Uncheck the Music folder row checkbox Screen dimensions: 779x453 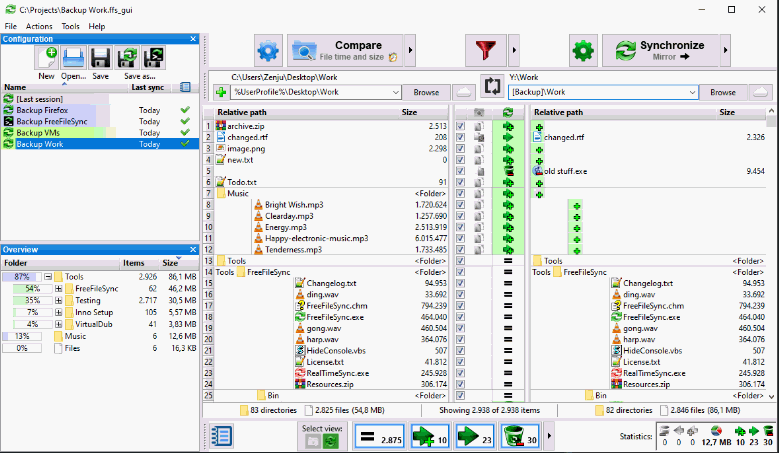click(x=461, y=194)
